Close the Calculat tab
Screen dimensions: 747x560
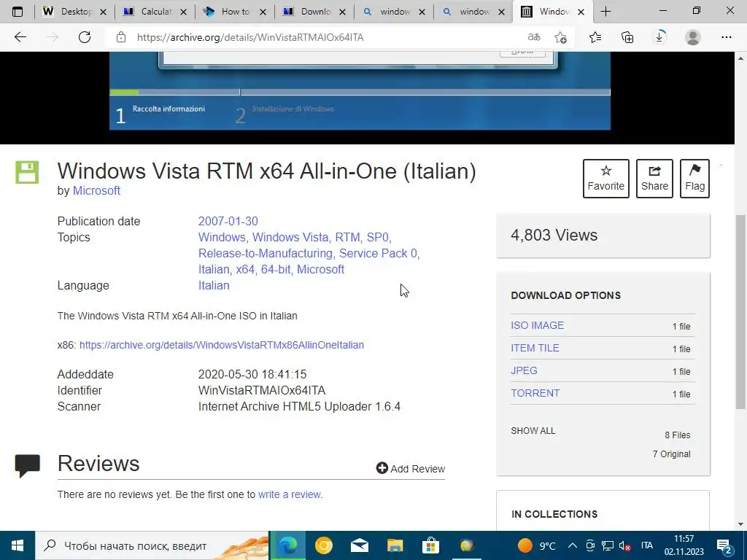pos(183,12)
